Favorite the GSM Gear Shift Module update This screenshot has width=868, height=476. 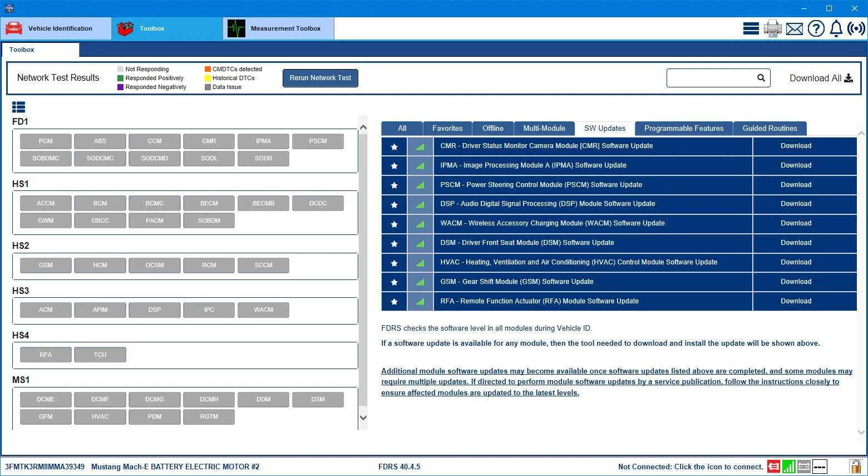click(x=394, y=282)
